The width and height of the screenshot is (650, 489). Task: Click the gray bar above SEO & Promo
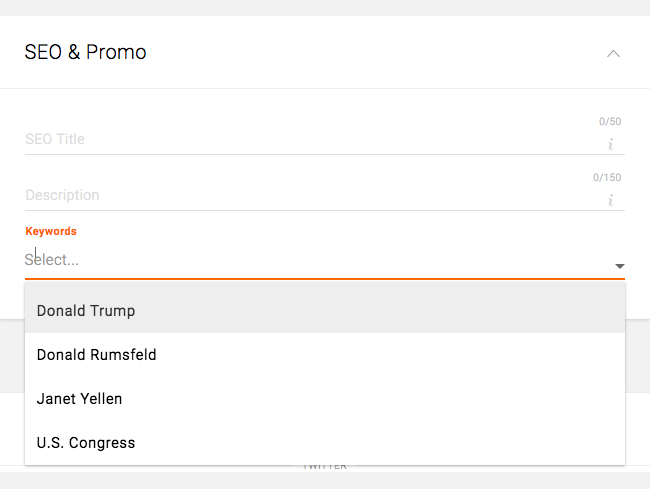click(325, 7)
